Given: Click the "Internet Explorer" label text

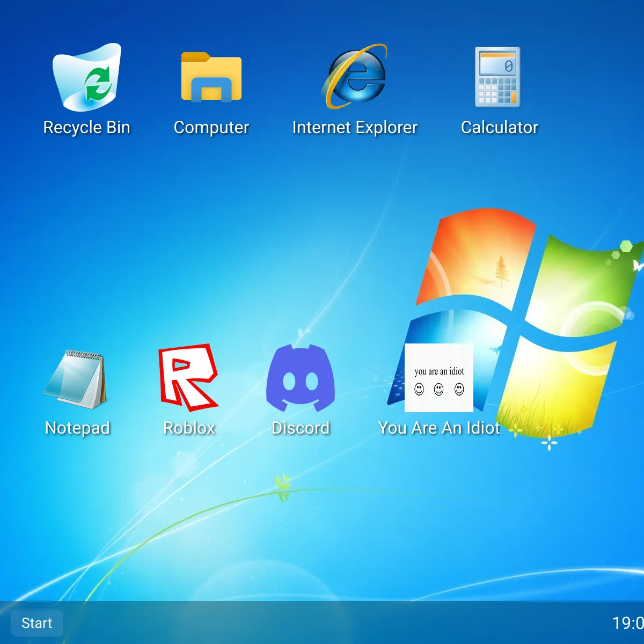Looking at the screenshot, I should 355,127.
